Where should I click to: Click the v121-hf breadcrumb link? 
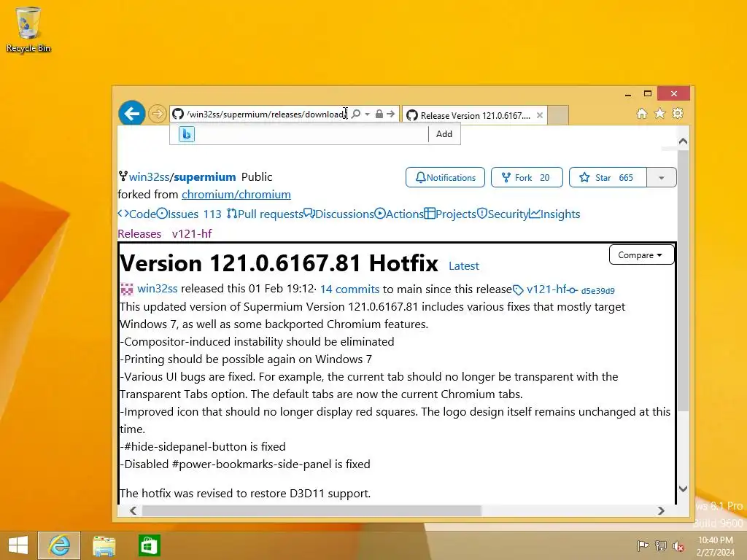(192, 234)
